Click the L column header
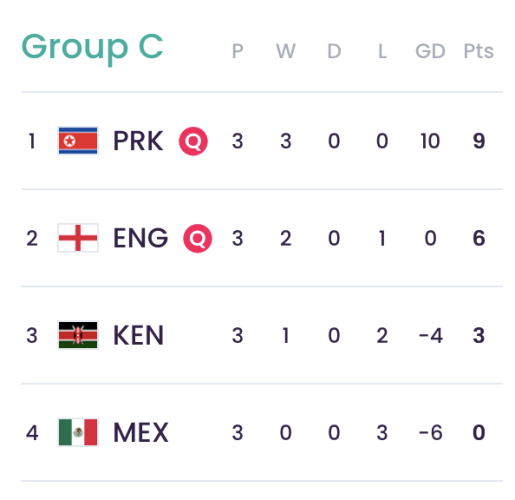The width and height of the screenshot is (515, 500). click(382, 51)
